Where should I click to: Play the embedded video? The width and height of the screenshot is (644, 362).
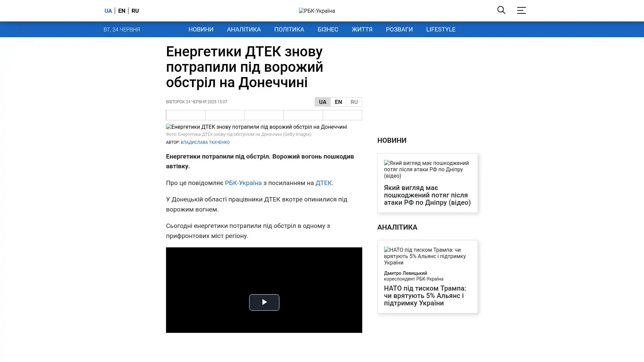coord(264,302)
